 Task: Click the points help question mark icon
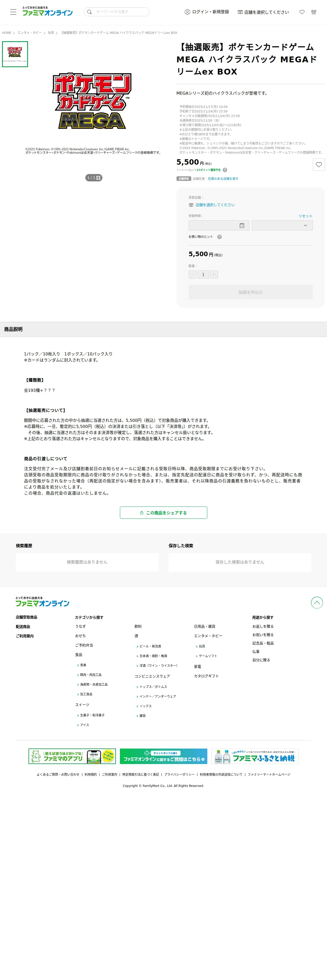coord(225,170)
